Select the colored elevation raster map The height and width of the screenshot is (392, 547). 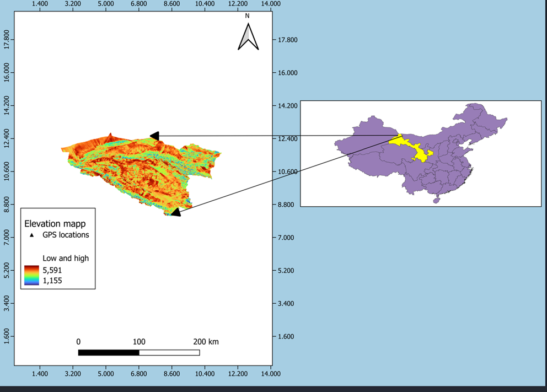tap(138, 171)
